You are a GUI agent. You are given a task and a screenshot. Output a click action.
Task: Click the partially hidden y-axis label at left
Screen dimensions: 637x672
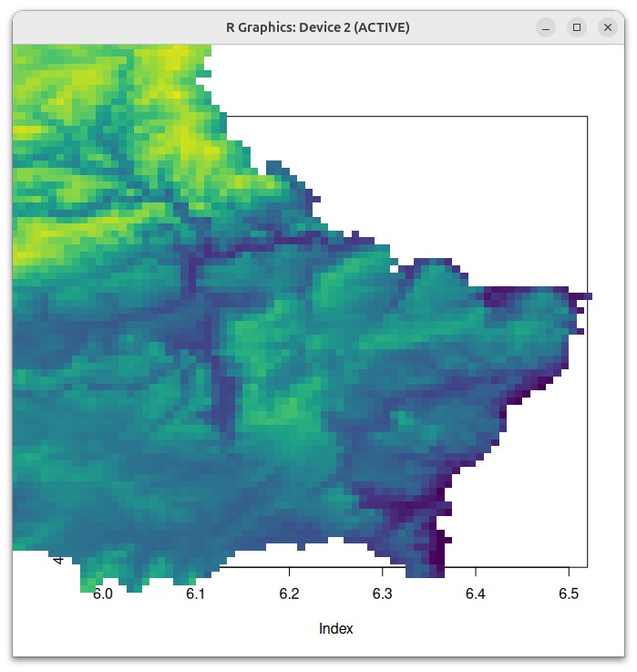pos(58,559)
